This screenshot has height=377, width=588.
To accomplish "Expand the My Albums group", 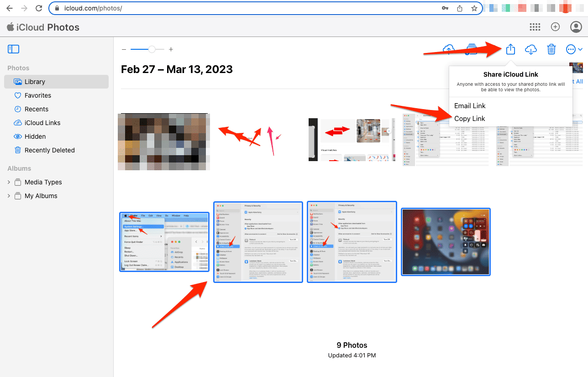I will pyautogui.click(x=9, y=196).
